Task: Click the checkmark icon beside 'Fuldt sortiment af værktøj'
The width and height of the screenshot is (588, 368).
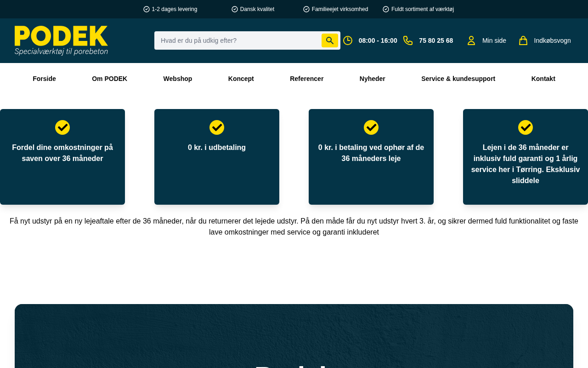Action: point(386,9)
